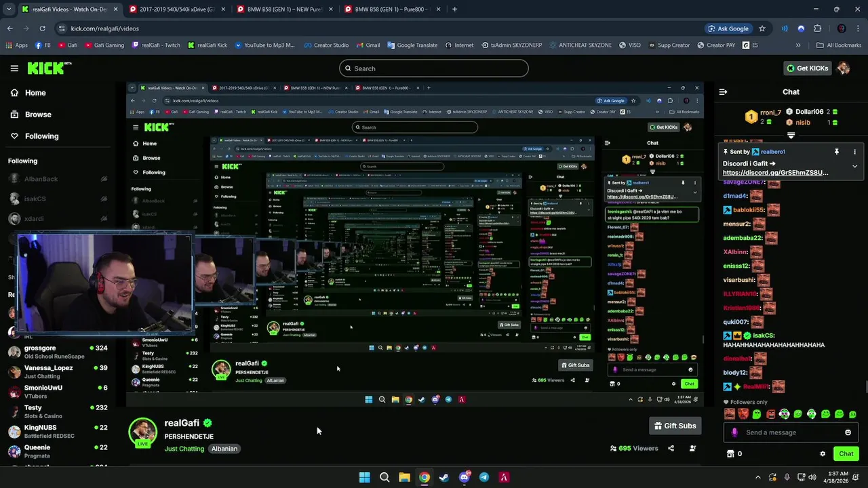Open Steam from the taskbar
The width and height of the screenshot is (868, 488).
click(444, 477)
